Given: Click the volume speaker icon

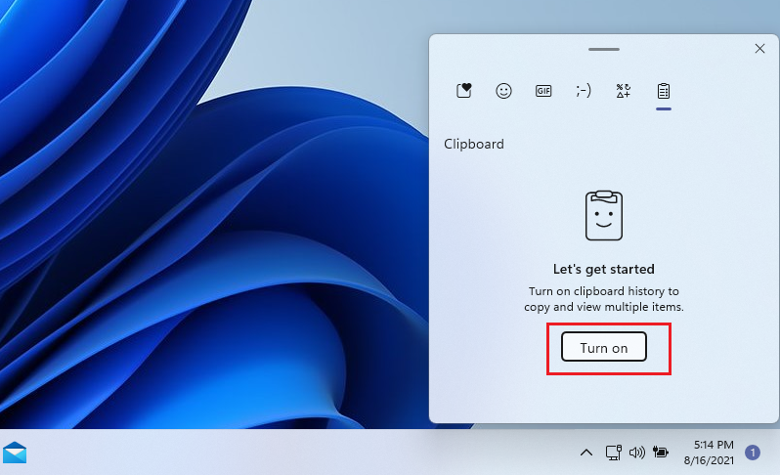Looking at the screenshot, I should click(x=637, y=453).
